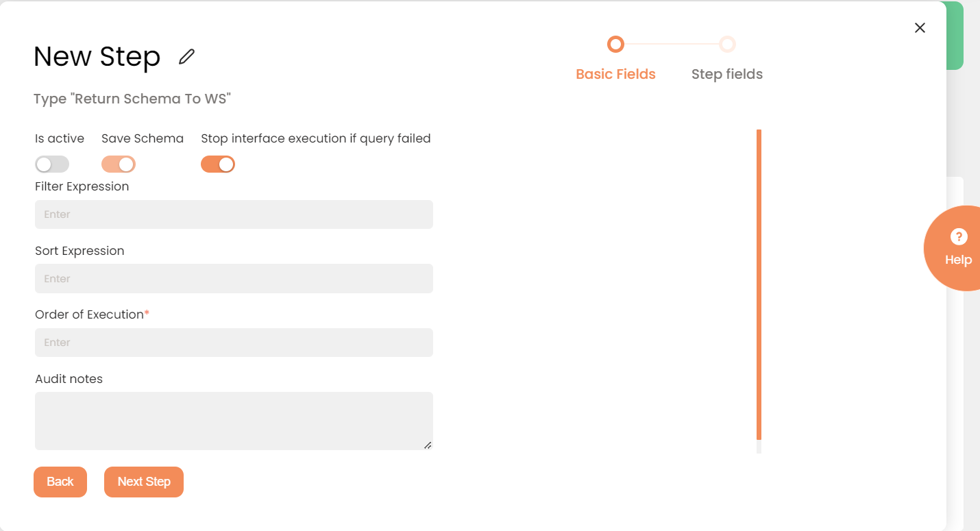Click the orange vertical scrollbar
This screenshot has height=531, width=980.
click(x=759, y=284)
